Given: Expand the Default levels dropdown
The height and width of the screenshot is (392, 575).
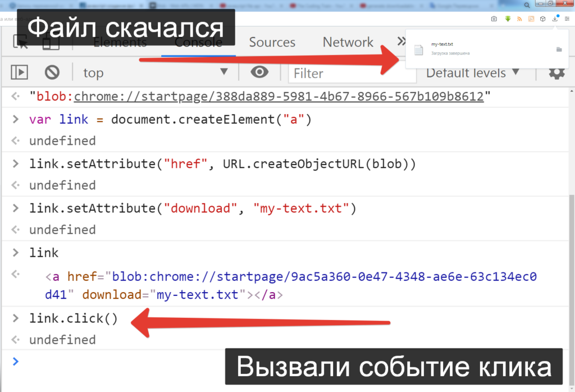Looking at the screenshot, I should (x=472, y=72).
